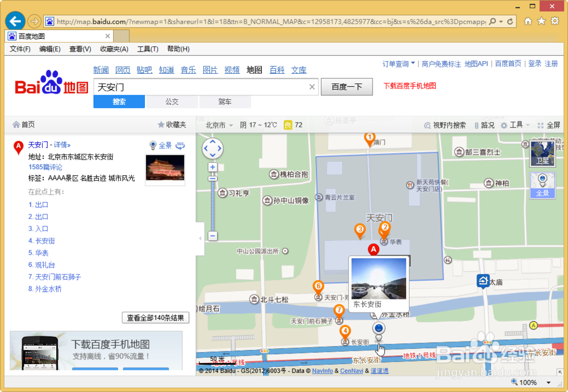
Task: Click the browser back arrow button
Action: 15,22
